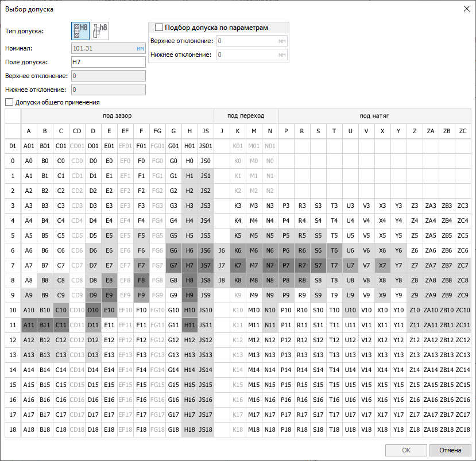Choose the K7 tolerance cell

pos(238,265)
